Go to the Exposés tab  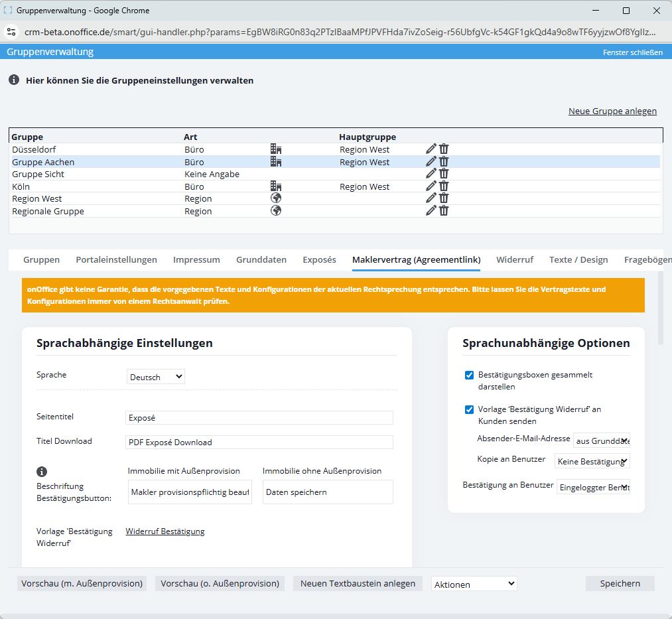pos(319,260)
